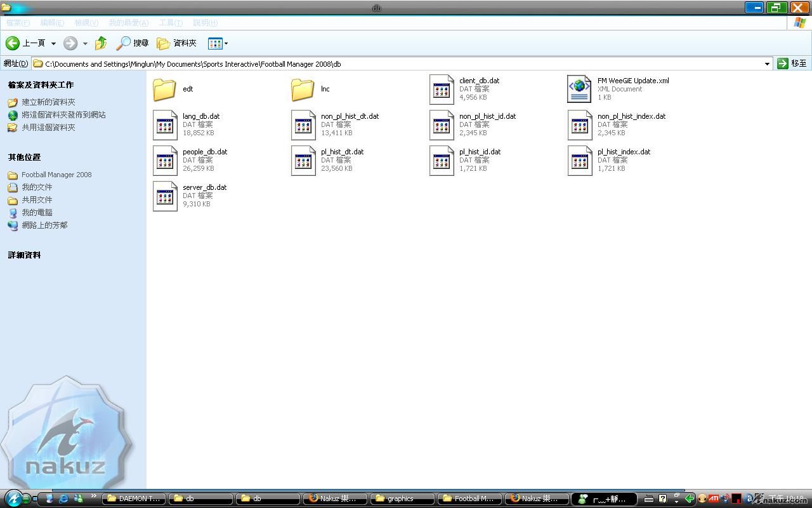This screenshot has width=812, height=508.
Task: Open the Views mode dropdown
Action: coord(218,43)
